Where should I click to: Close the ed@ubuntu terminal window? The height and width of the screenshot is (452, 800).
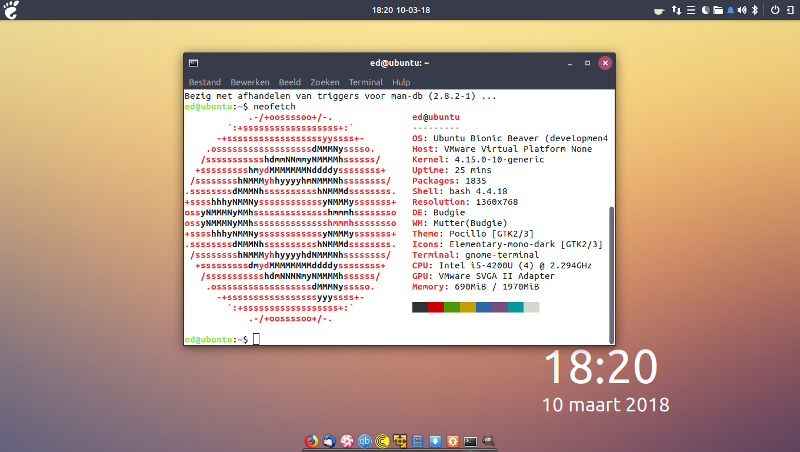tap(605, 63)
